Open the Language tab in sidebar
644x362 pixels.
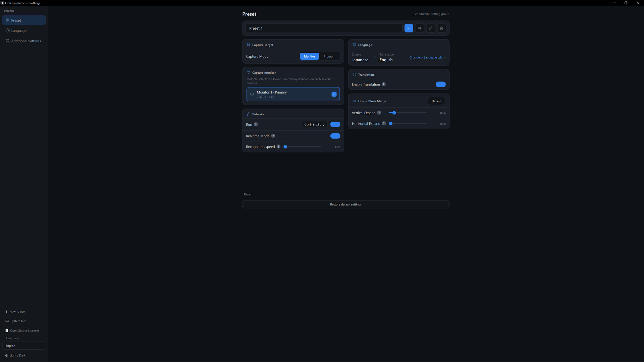[x=24, y=31]
